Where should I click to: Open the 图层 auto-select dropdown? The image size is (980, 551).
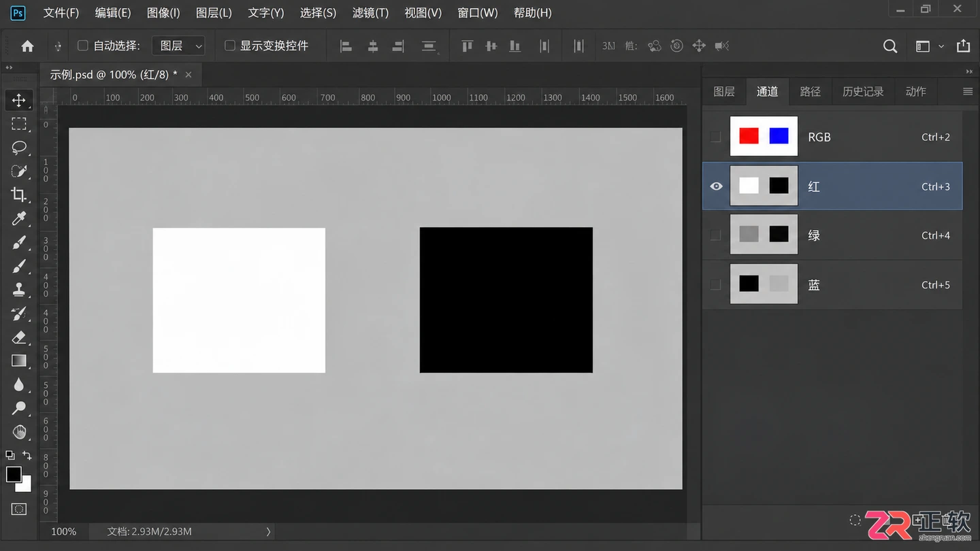178,46
